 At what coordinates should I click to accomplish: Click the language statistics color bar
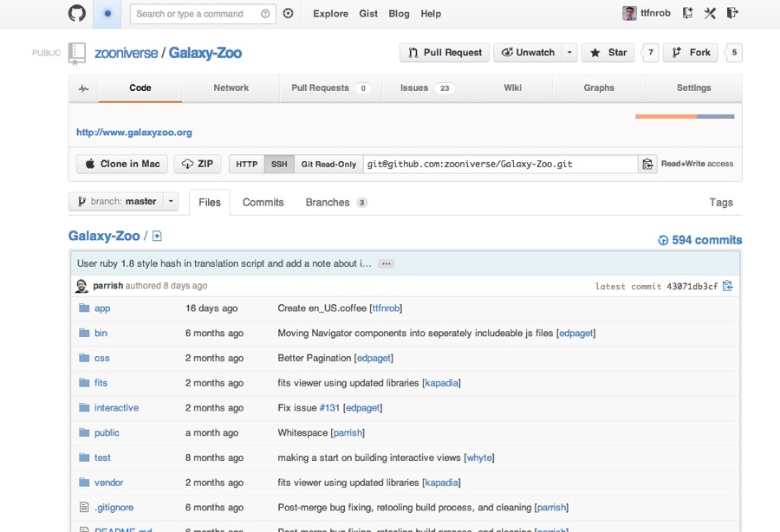coord(685,116)
